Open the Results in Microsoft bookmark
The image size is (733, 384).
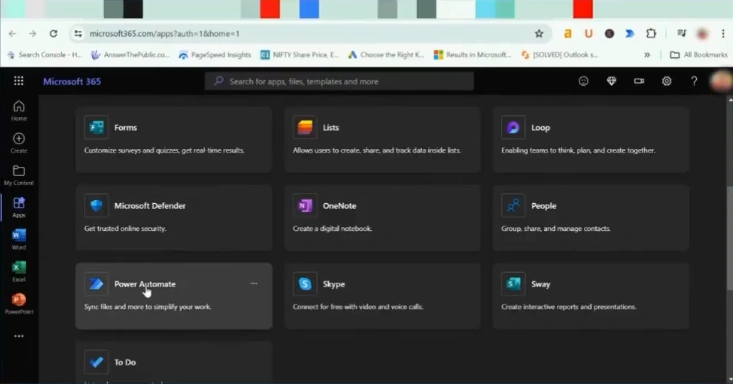[x=473, y=55]
